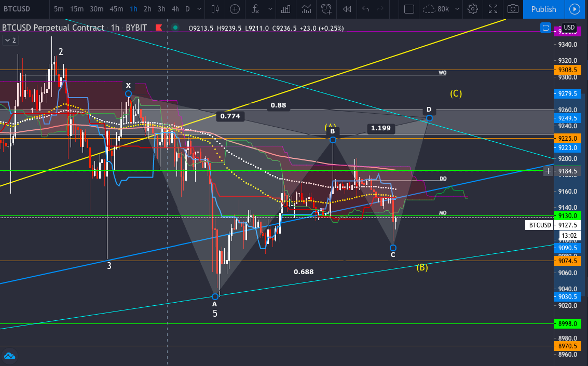Undo the last action
This screenshot has height=366, width=588.
click(366, 9)
